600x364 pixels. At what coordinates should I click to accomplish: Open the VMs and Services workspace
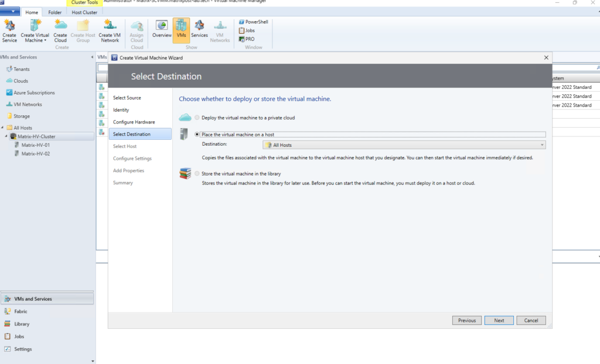(x=47, y=299)
